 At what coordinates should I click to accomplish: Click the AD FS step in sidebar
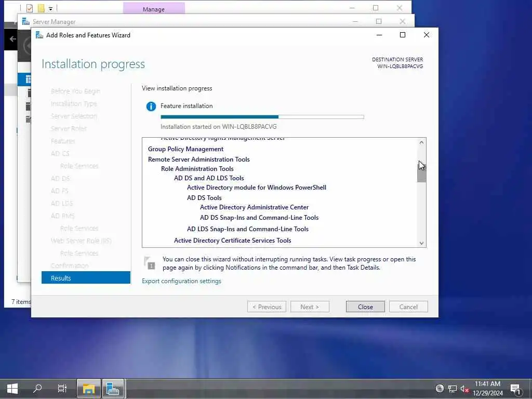click(x=59, y=191)
